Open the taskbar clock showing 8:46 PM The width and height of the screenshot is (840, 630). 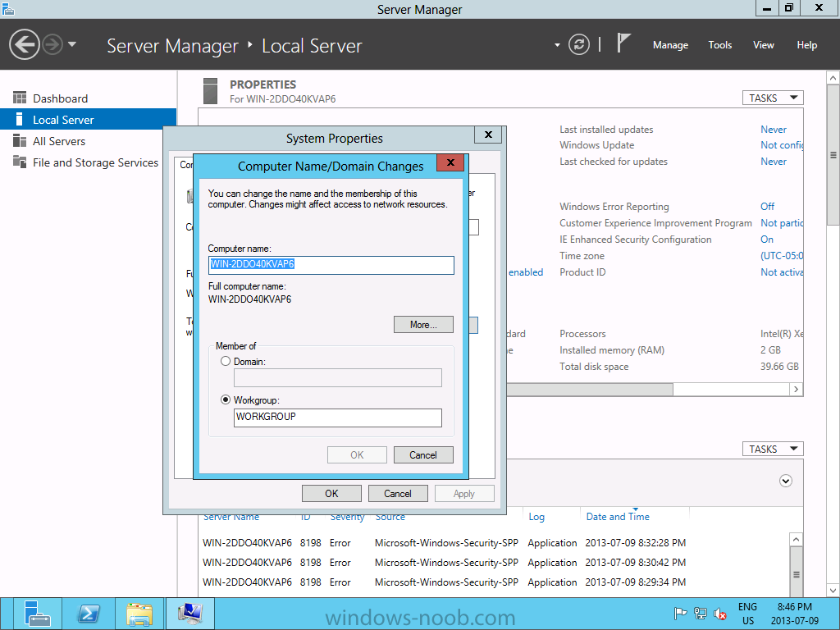(795, 614)
